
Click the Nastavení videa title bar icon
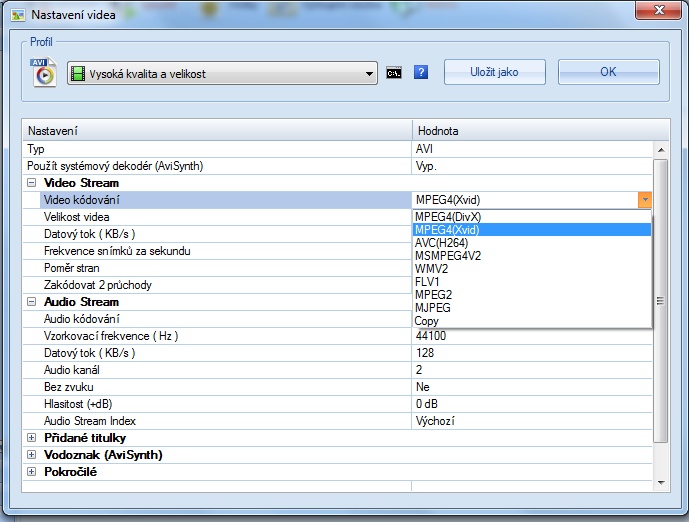(x=16, y=16)
